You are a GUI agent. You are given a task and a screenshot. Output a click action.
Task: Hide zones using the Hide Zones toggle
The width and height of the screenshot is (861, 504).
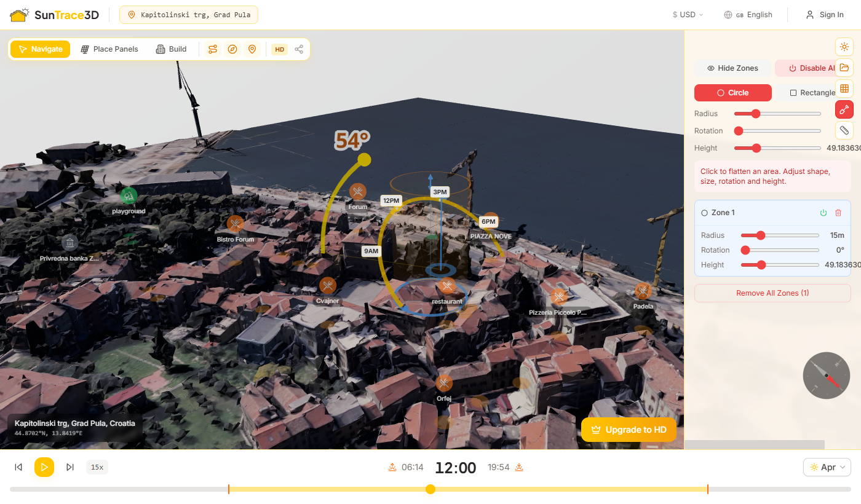pos(733,68)
